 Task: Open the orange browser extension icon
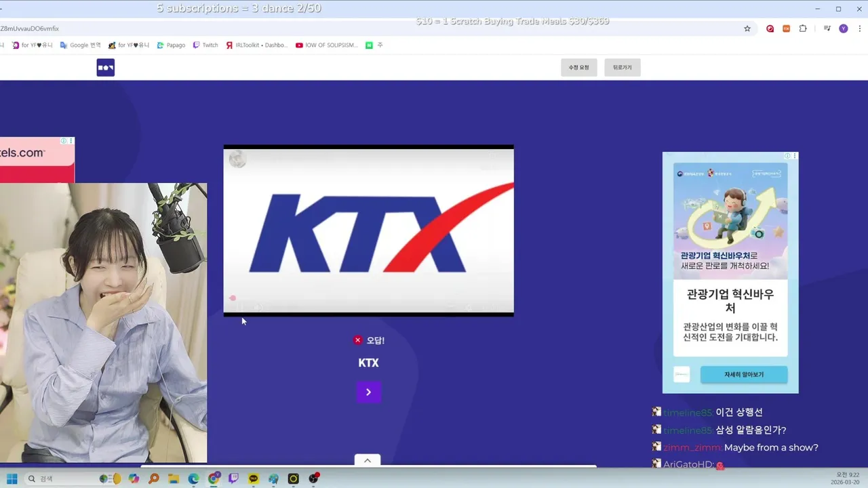tap(787, 28)
